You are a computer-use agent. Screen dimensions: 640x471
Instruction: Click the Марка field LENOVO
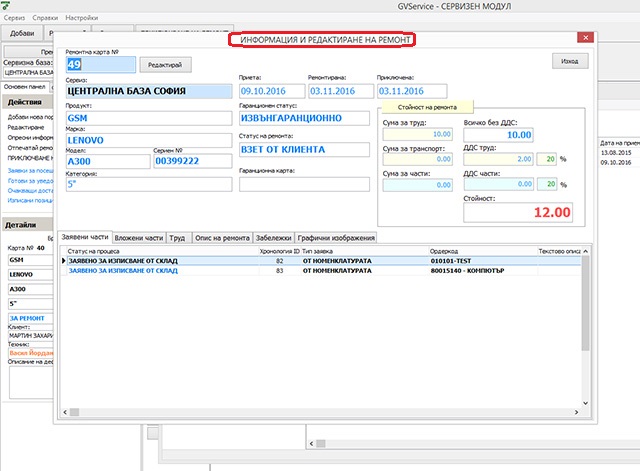pyautogui.click(x=149, y=140)
